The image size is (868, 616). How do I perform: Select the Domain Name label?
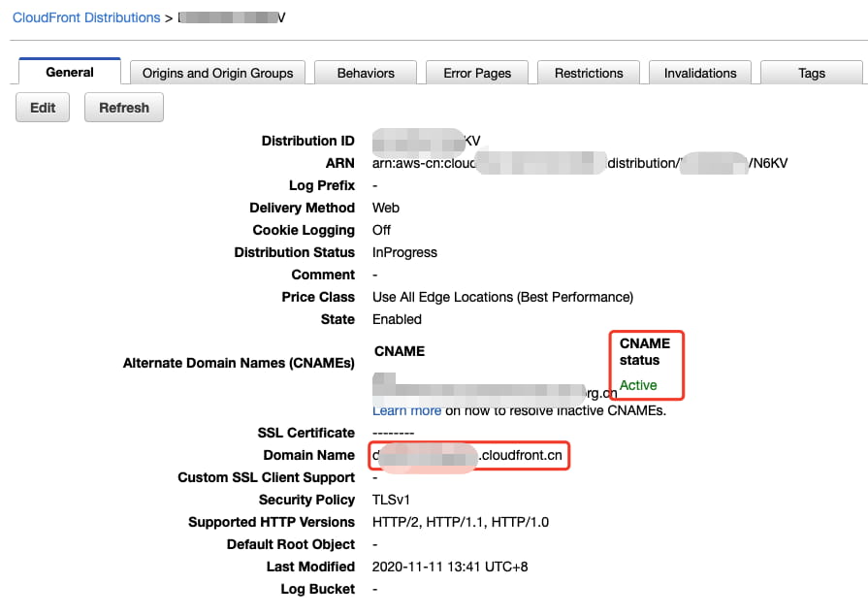(309, 455)
